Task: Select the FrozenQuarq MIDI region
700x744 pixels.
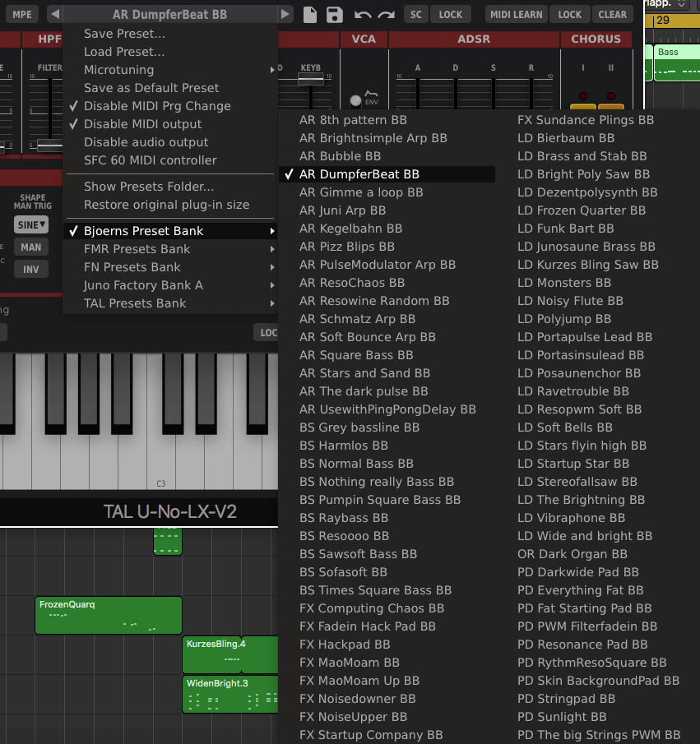Action: (109, 616)
